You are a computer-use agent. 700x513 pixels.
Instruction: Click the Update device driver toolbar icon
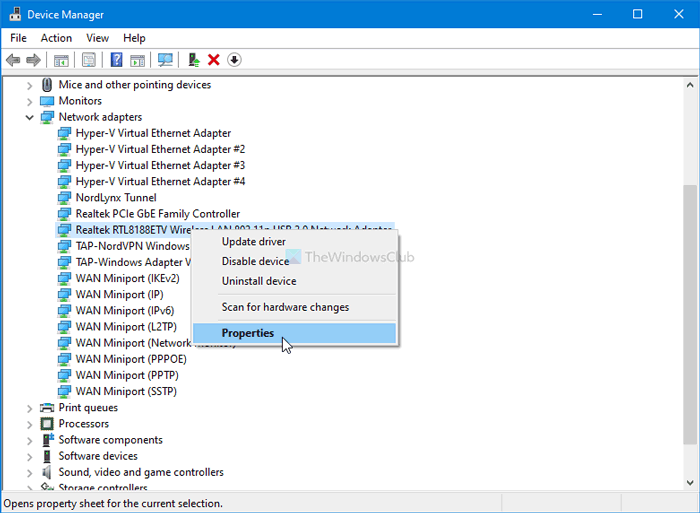pos(193,60)
